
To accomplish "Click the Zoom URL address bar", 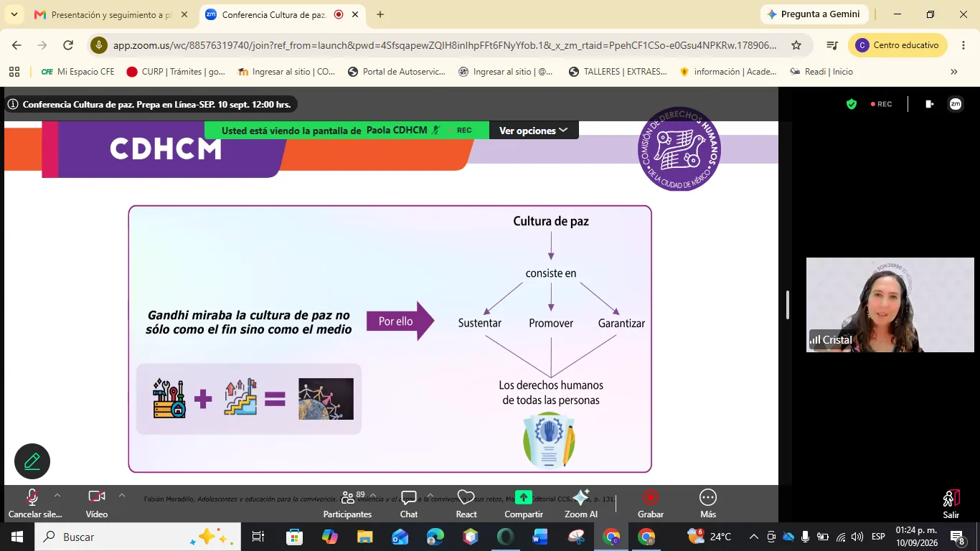I will coord(445,45).
